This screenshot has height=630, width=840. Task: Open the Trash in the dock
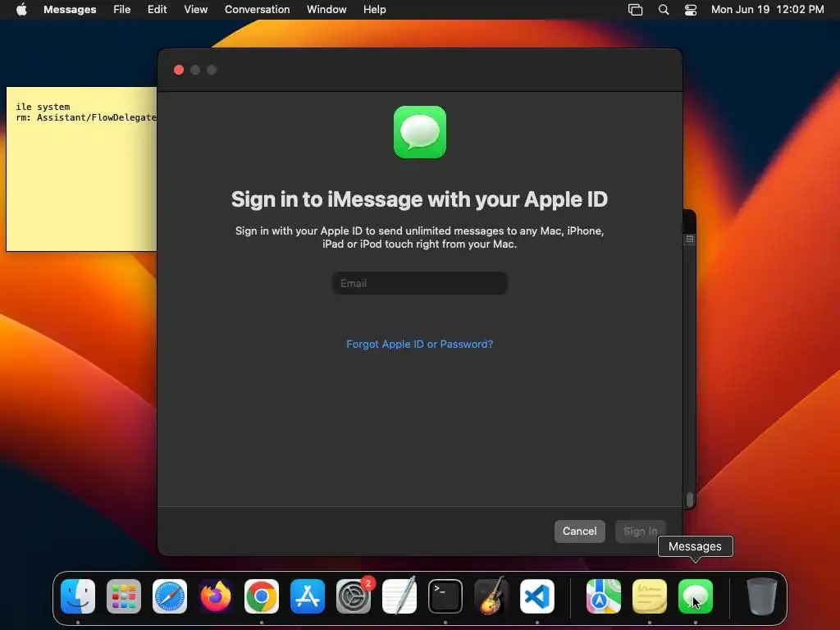click(x=762, y=596)
